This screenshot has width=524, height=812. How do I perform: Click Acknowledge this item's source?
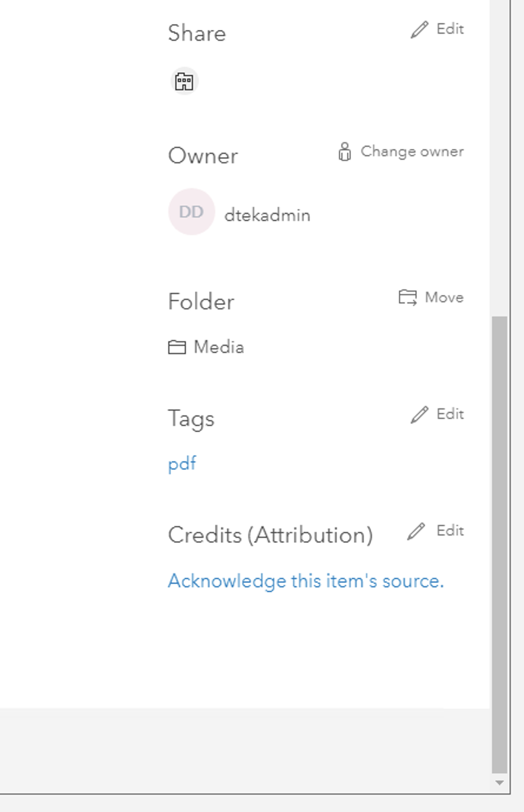pos(306,581)
